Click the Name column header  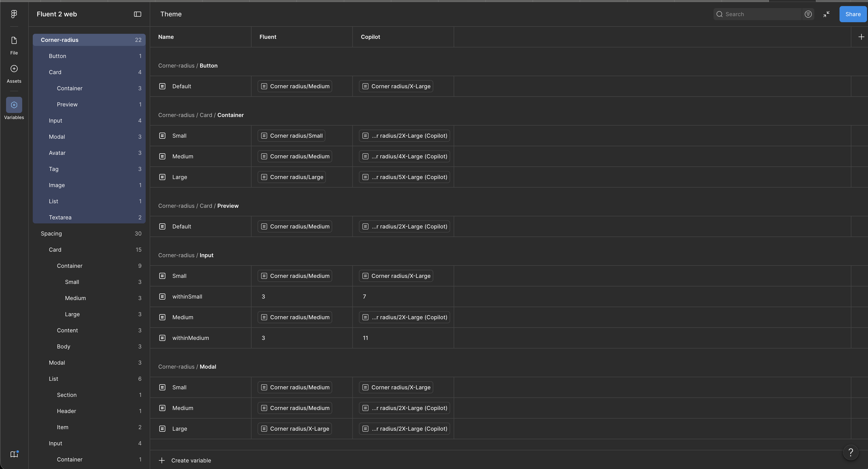pos(200,37)
